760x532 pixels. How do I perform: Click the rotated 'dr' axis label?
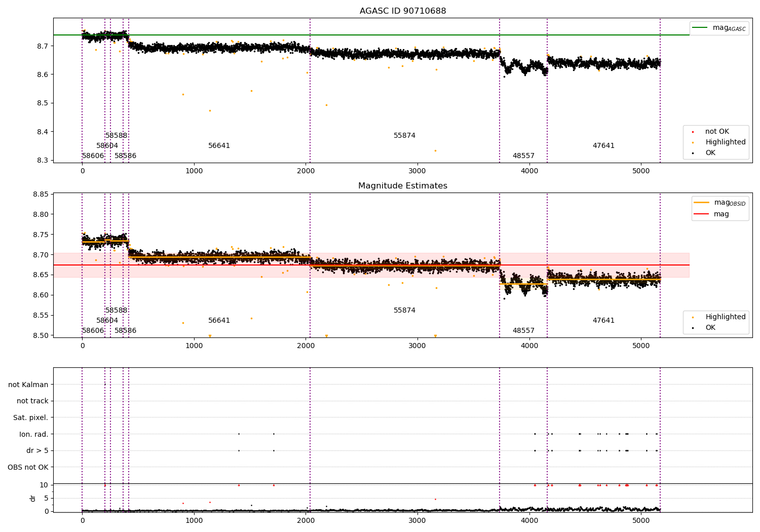(33, 499)
